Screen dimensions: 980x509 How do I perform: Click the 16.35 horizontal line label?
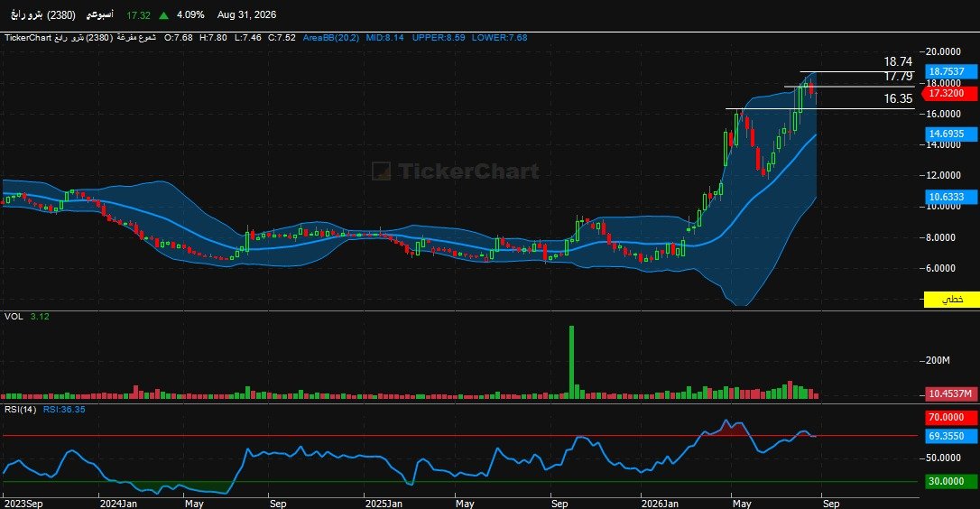click(898, 98)
